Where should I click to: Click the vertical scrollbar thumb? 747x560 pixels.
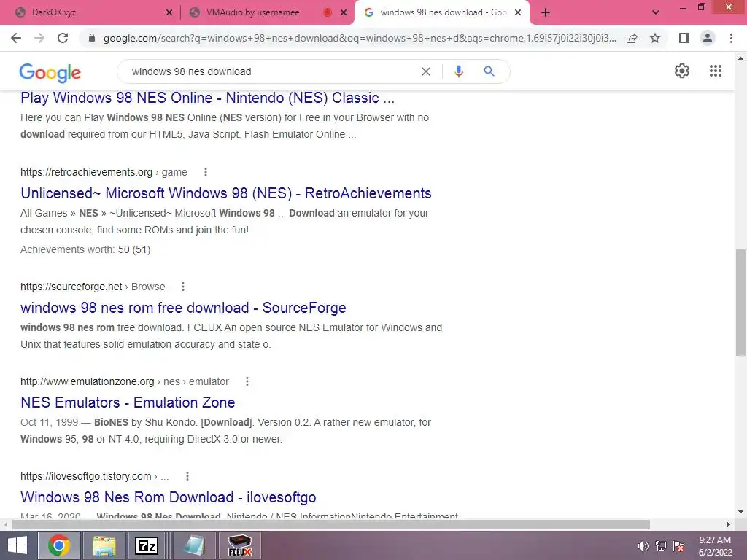pyautogui.click(x=740, y=303)
